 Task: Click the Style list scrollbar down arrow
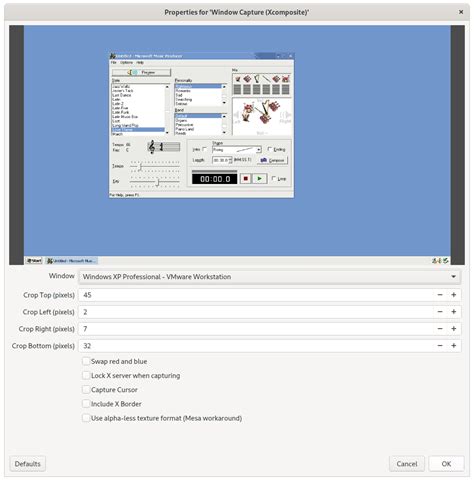tap(167, 133)
